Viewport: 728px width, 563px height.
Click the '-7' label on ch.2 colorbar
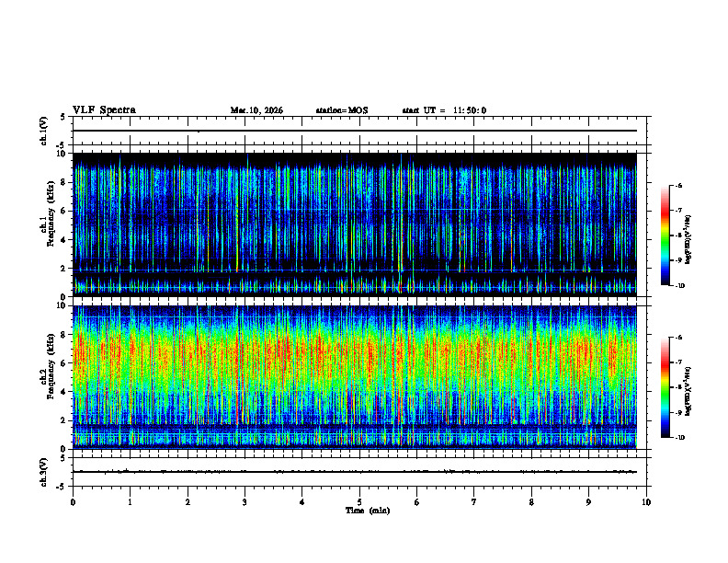pos(678,362)
